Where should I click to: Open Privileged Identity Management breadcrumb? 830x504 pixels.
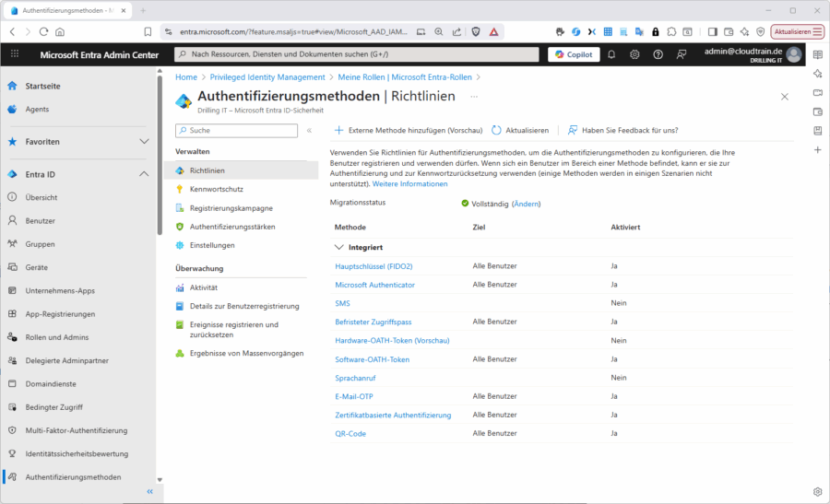pyautogui.click(x=267, y=77)
